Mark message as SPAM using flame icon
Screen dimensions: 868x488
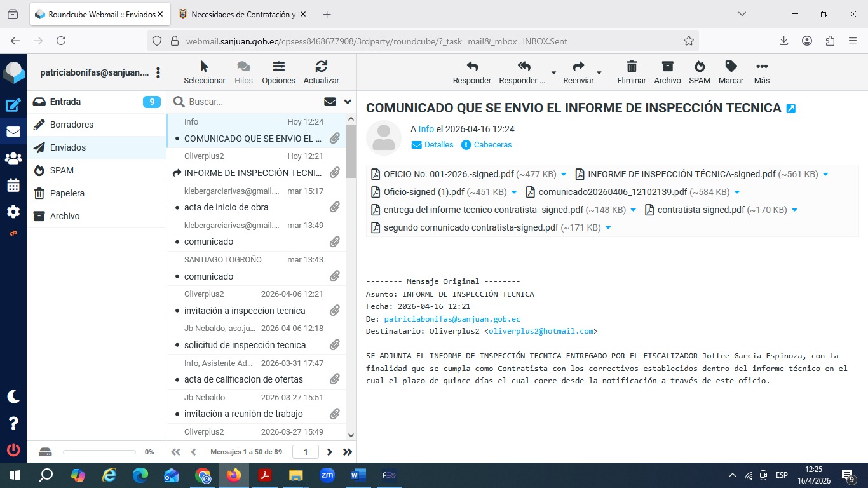coord(699,67)
